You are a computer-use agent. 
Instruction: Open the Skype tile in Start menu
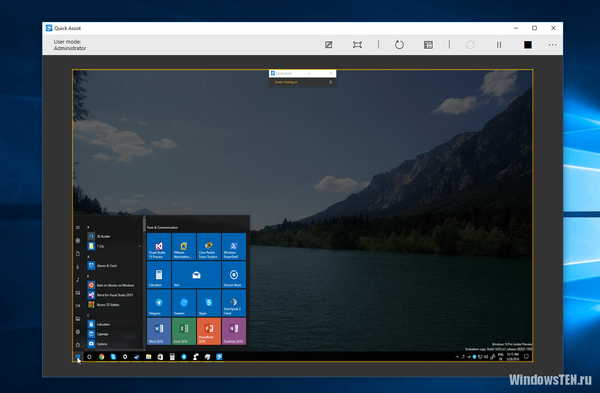coord(209,303)
